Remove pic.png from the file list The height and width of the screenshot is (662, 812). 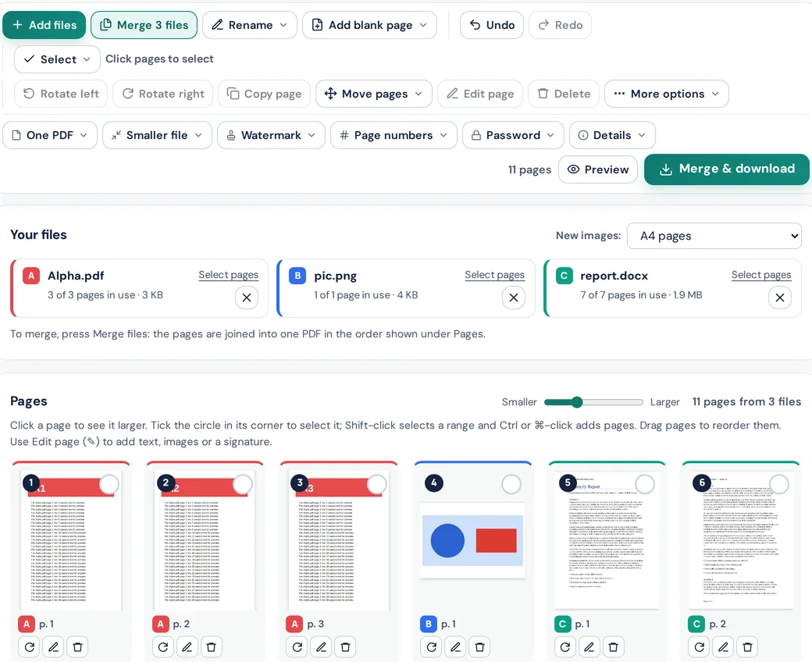[513, 297]
